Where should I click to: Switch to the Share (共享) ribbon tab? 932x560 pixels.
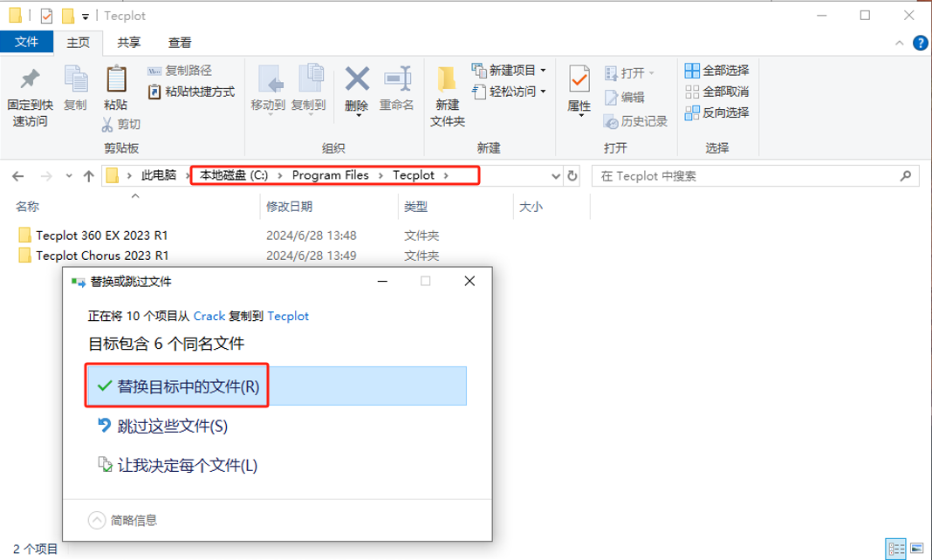click(129, 43)
